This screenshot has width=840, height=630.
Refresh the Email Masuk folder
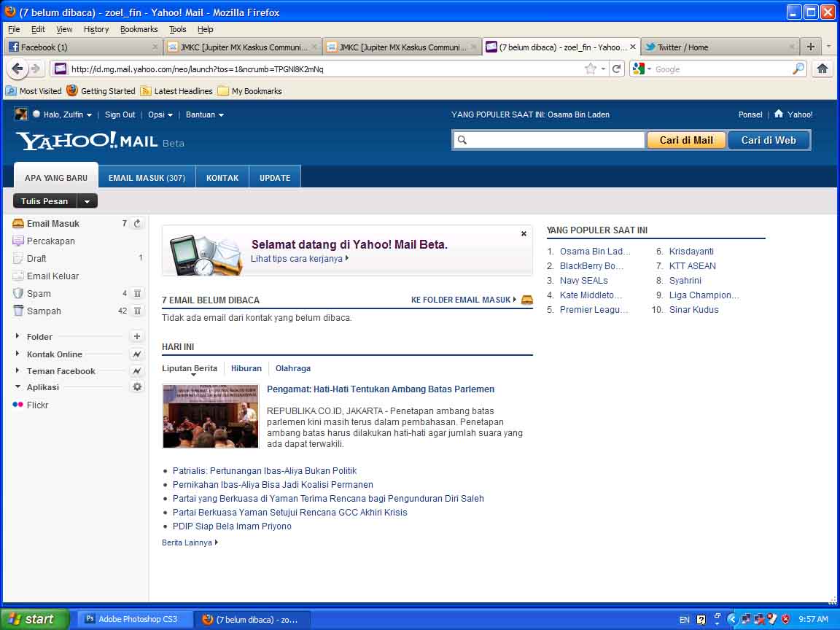(136, 223)
